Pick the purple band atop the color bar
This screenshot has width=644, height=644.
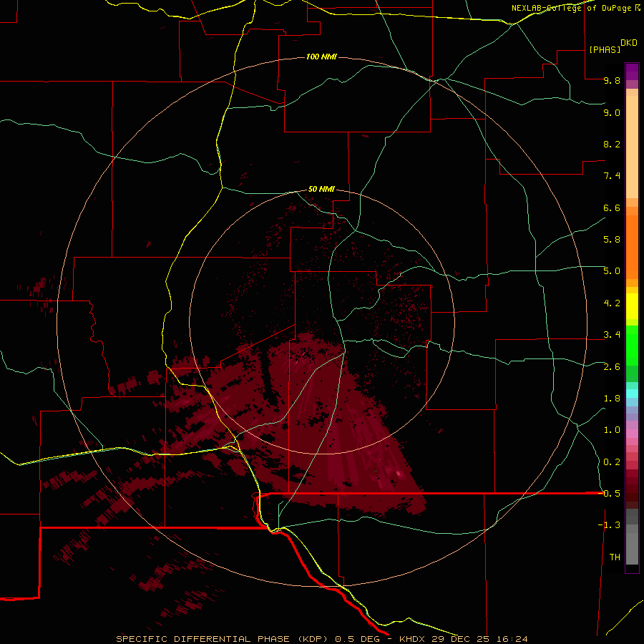pos(632,72)
